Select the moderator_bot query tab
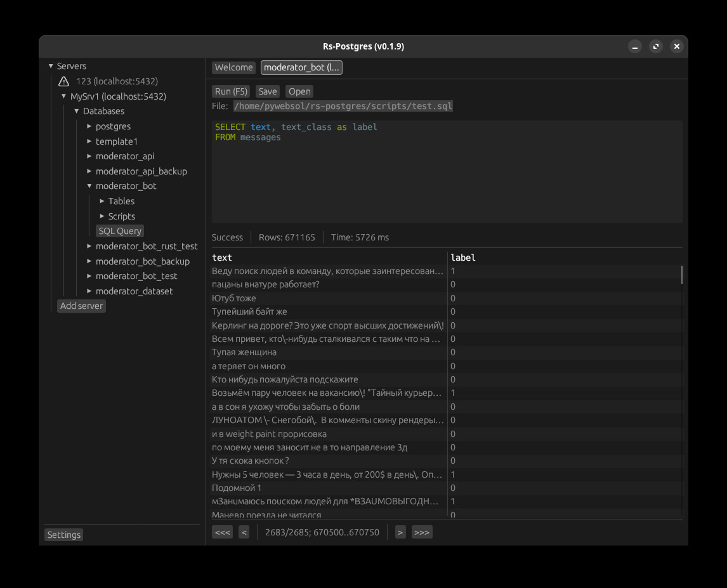 301,67
